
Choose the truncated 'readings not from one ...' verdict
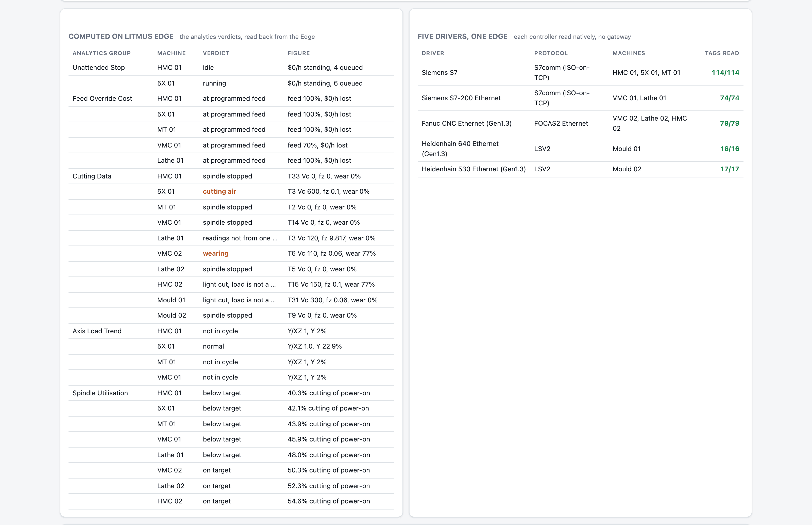click(x=240, y=238)
